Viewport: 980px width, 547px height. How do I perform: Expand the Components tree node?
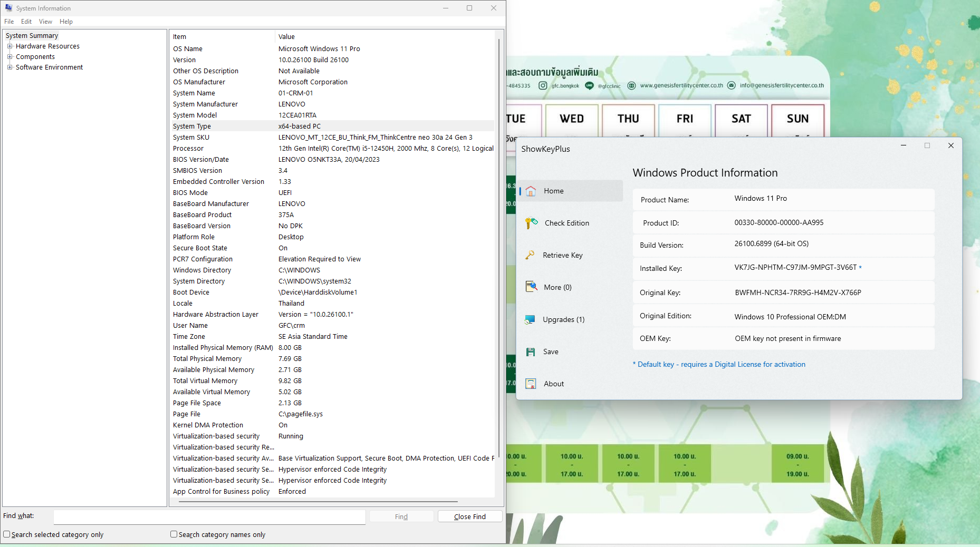pos(9,57)
